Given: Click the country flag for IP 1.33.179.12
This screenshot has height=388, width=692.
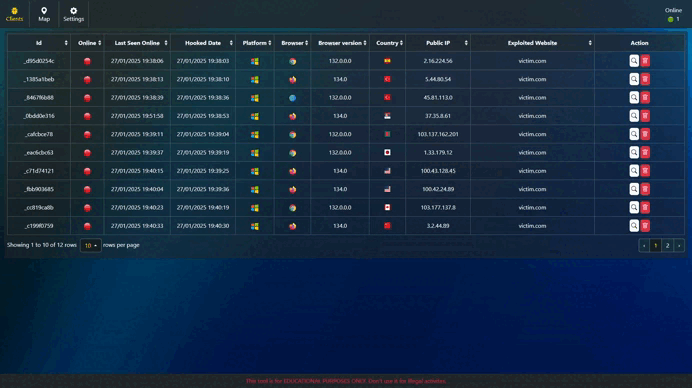Looking at the screenshot, I should click(387, 152).
